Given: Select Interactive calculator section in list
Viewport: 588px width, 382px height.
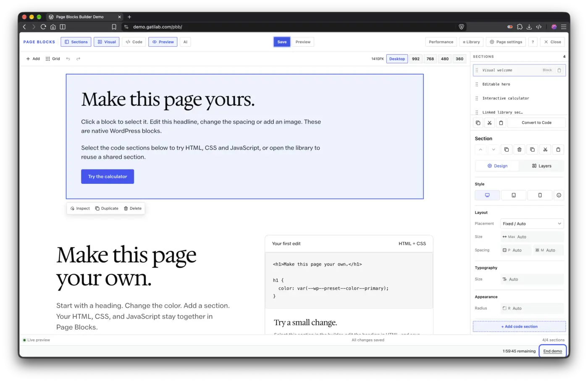Looking at the screenshot, I should click(x=519, y=98).
